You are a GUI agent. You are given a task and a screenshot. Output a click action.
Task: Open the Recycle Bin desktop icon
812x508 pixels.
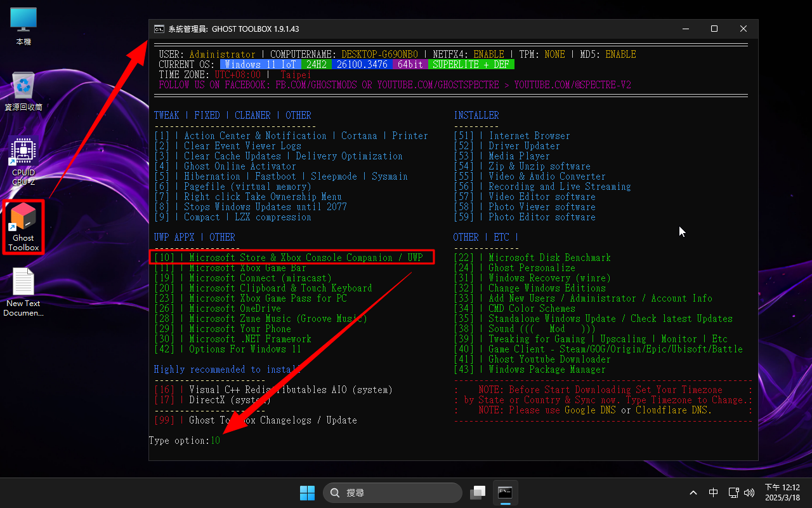point(23,92)
